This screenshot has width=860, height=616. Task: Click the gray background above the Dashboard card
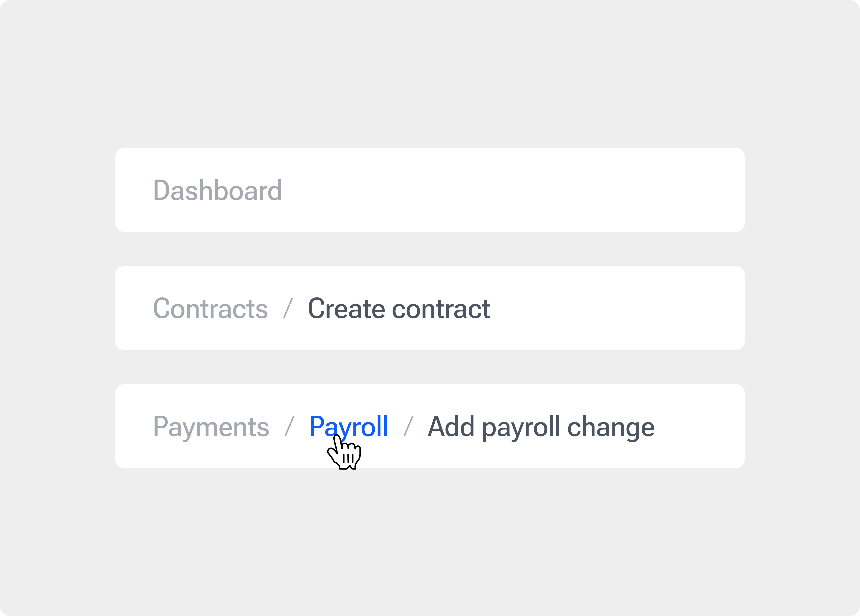430,76
